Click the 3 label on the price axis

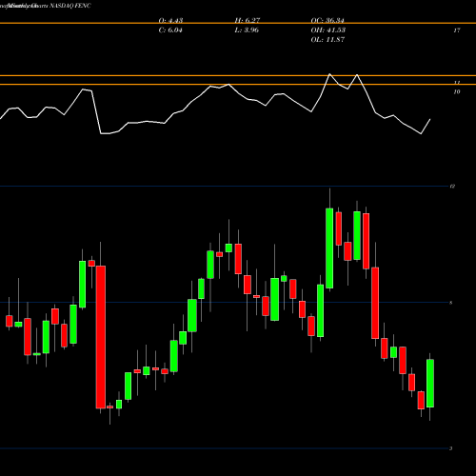451,448
